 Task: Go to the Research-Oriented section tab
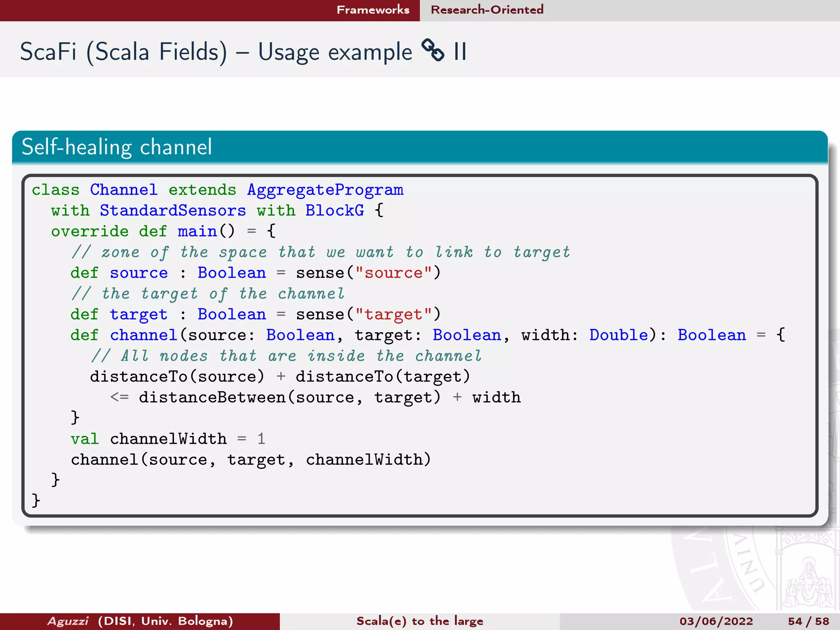[487, 10]
